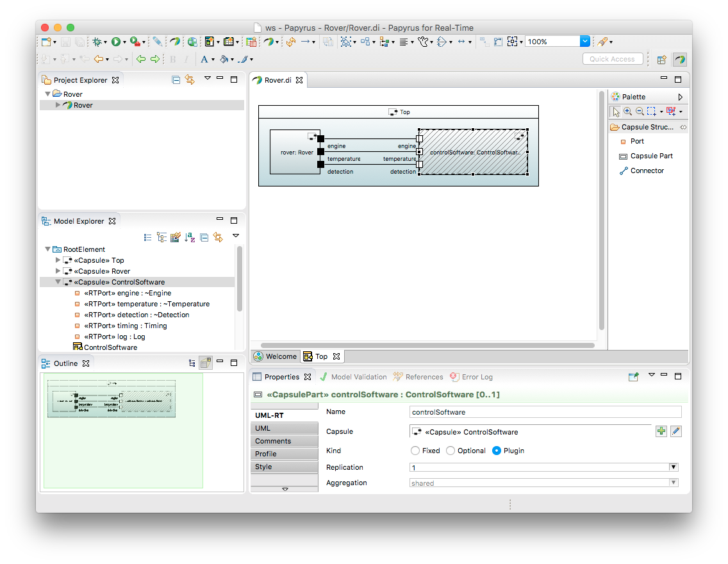Viewport: 728px width, 564px height.
Task: Click the green Run button in toolbar
Action: pyautogui.click(x=115, y=42)
